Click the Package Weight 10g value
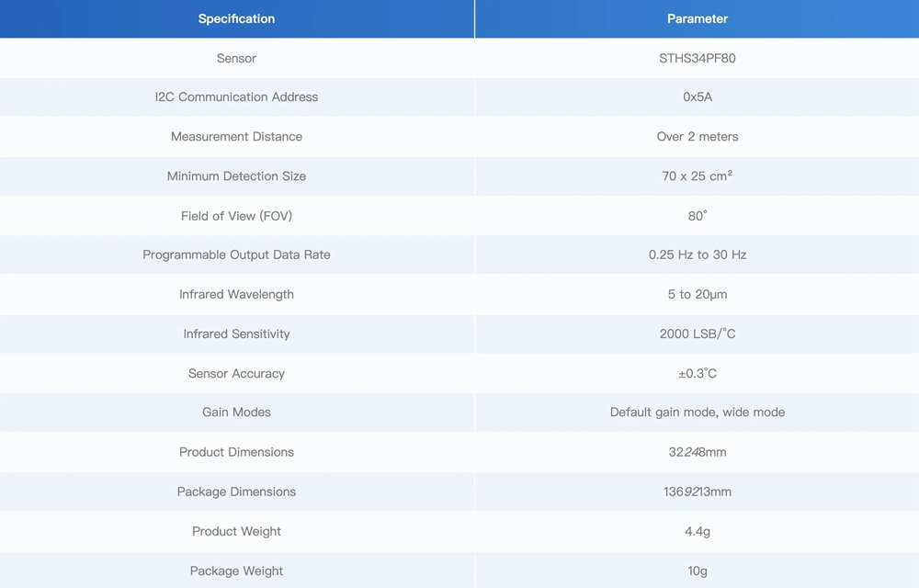The image size is (919, 588). pos(697,571)
